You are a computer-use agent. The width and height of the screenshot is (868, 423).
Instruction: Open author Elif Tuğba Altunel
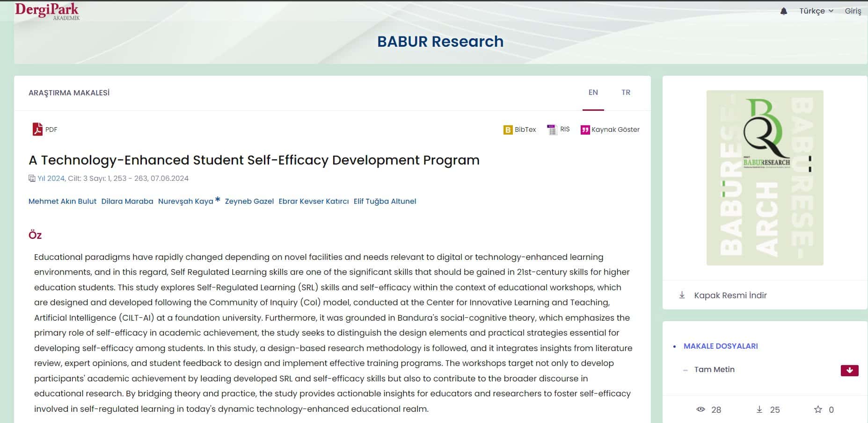coord(385,201)
